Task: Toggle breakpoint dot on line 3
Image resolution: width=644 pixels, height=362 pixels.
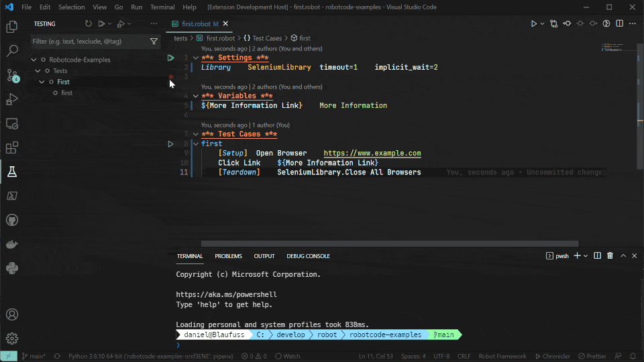Action: click(x=171, y=76)
